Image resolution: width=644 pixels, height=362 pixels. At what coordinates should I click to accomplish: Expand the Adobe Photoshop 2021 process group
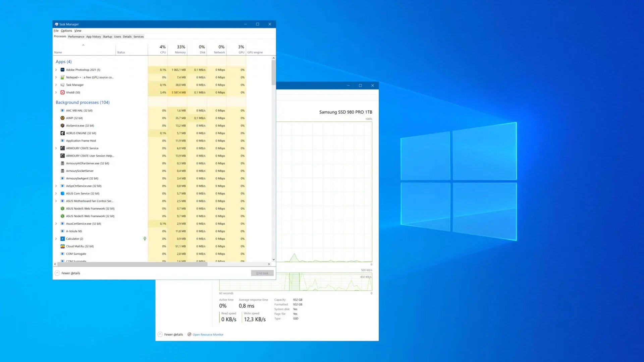click(x=56, y=70)
